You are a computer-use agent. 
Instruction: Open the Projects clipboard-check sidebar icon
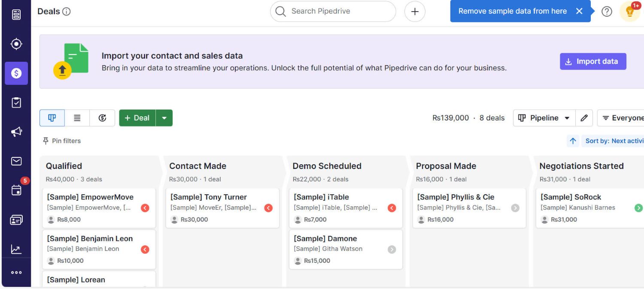16,102
